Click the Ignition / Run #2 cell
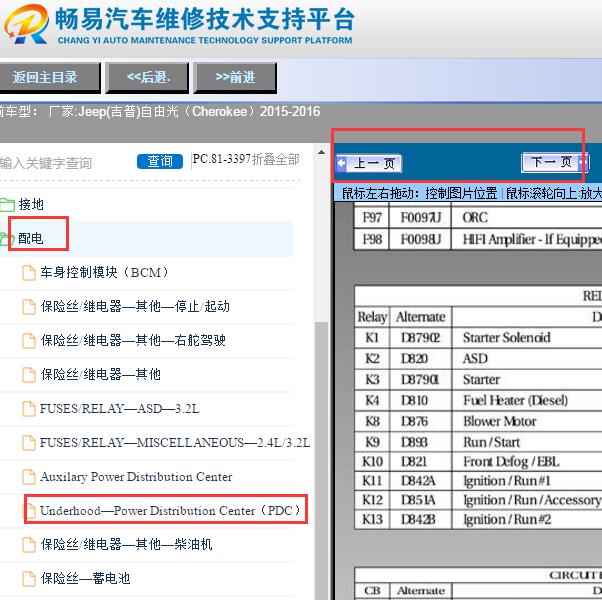 [507, 519]
